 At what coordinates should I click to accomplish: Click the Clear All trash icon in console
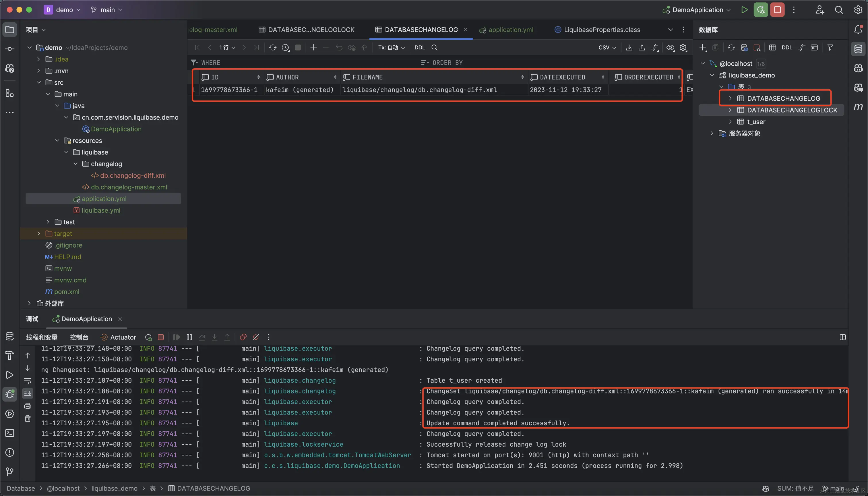(x=28, y=419)
